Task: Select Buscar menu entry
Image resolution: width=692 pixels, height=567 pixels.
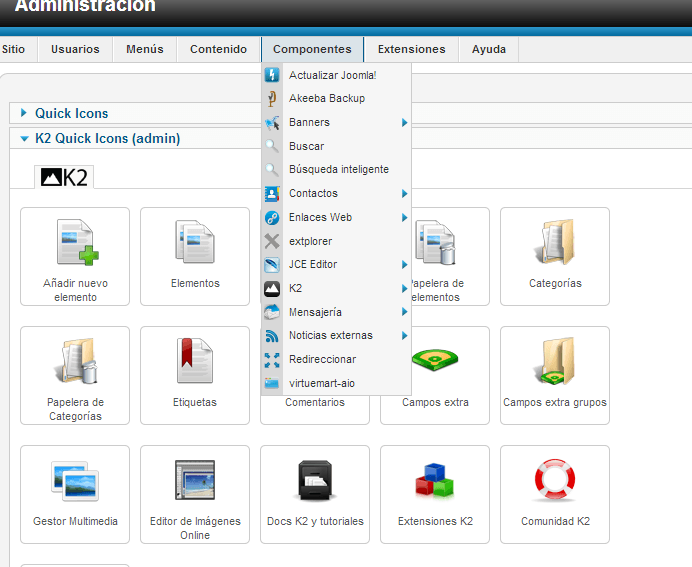Action: coord(336,146)
